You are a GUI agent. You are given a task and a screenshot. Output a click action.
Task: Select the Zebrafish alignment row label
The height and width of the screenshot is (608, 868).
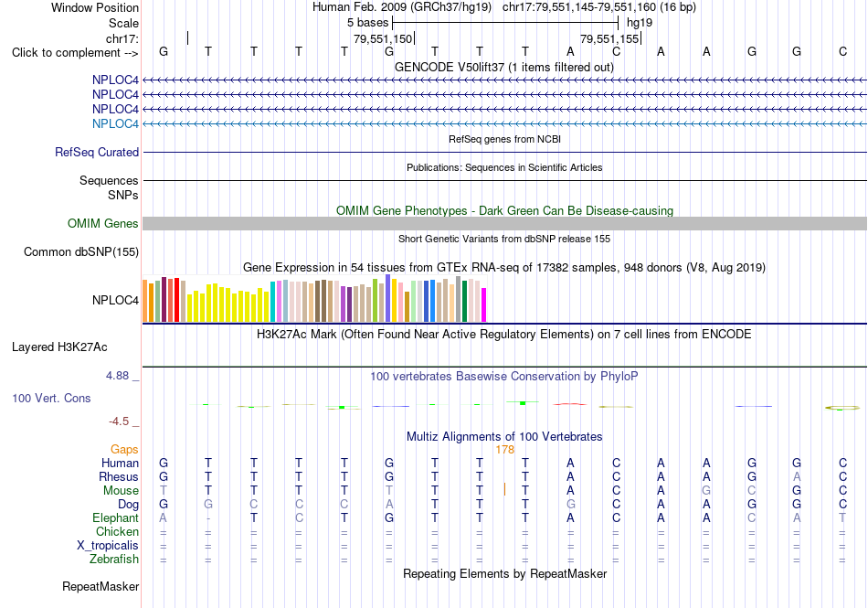[x=114, y=560]
